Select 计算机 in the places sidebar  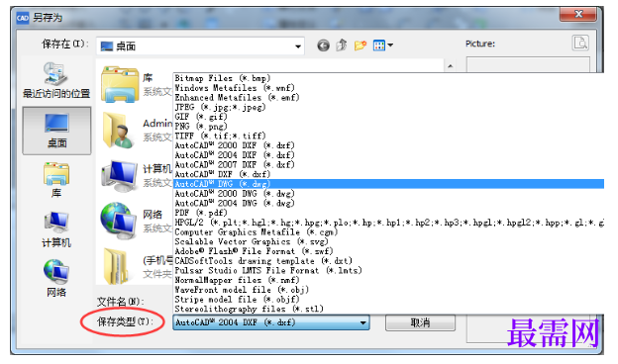tap(56, 229)
